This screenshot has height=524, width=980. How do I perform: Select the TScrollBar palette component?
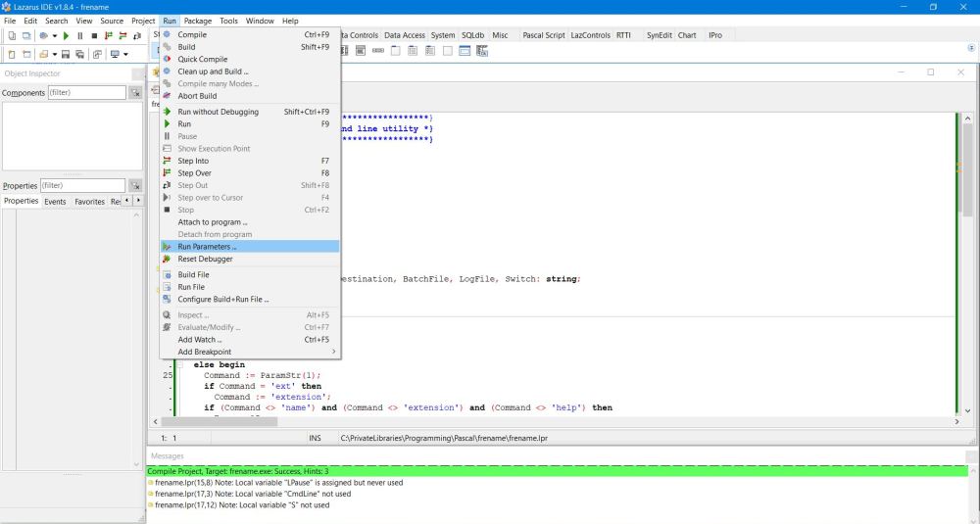click(378, 51)
